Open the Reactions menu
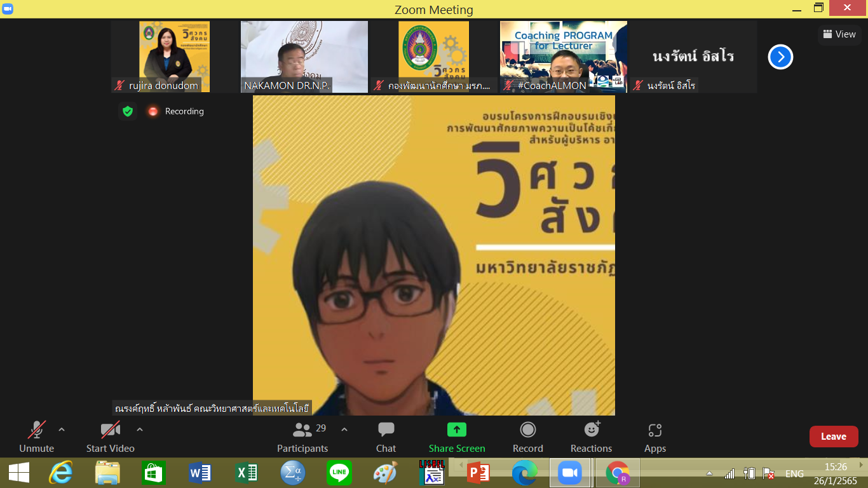Screen dimensions: 868x488 592,437
